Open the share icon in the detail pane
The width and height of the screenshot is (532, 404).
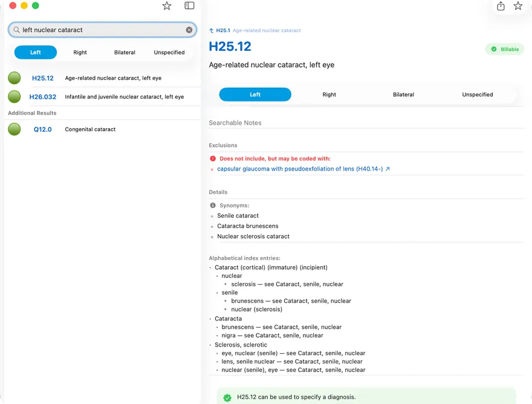[501, 6]
